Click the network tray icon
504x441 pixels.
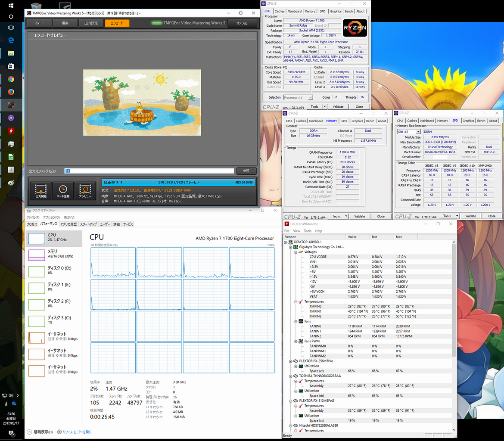pyautogui.click(x=4, y=395)
